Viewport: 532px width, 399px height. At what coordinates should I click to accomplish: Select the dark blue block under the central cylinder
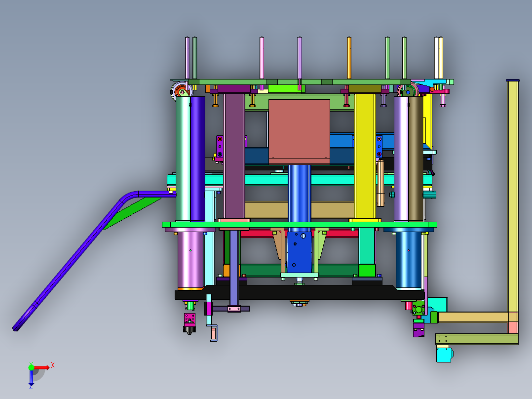pos(299,252)
